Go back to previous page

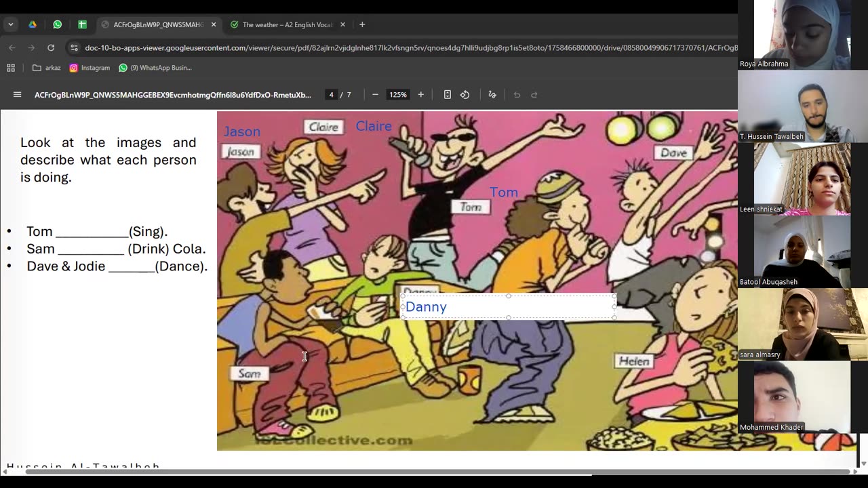click(x=12, y=47)
